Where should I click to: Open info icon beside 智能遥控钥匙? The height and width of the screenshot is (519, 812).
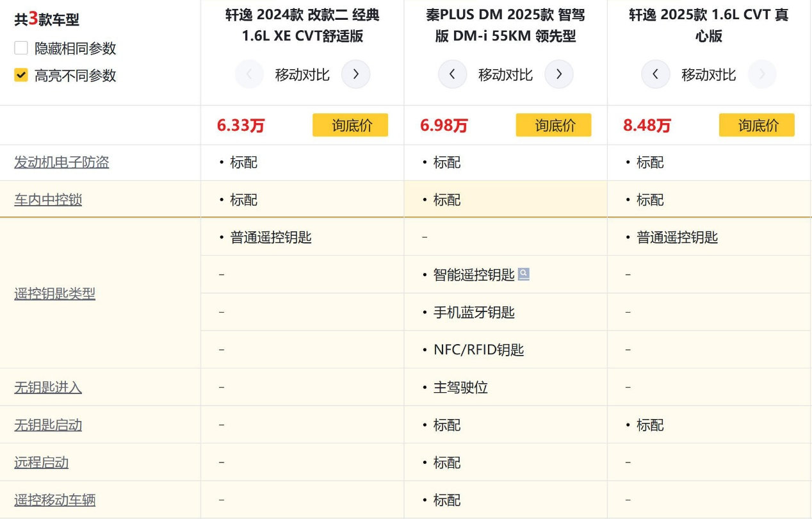point(524,274)
